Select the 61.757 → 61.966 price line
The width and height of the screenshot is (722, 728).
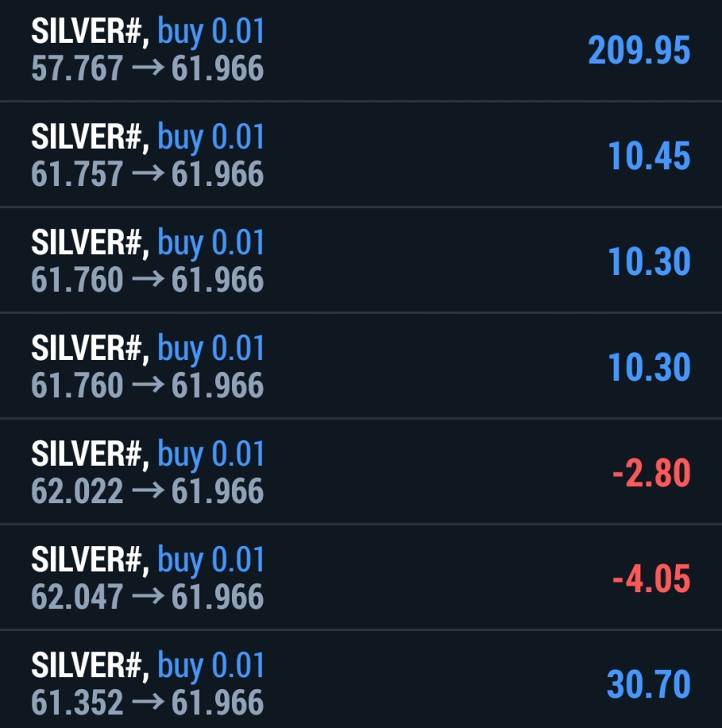[x=147, y=175]
